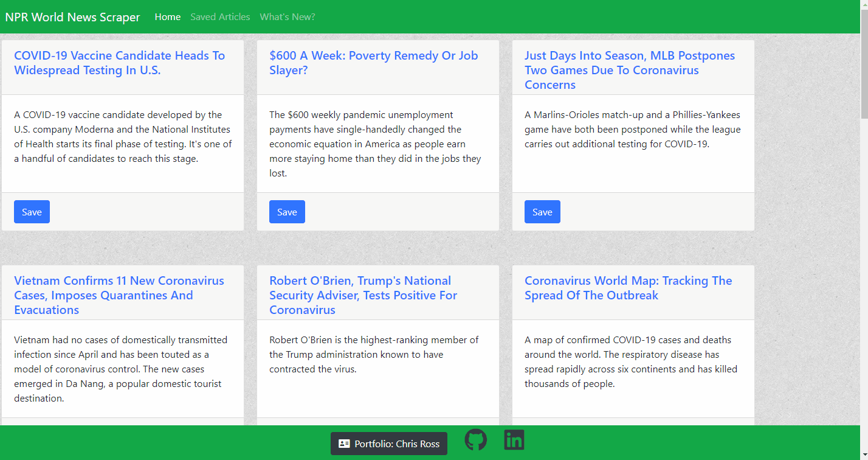
Task: Open the What's New? nav item
Action: pos(288,17)
